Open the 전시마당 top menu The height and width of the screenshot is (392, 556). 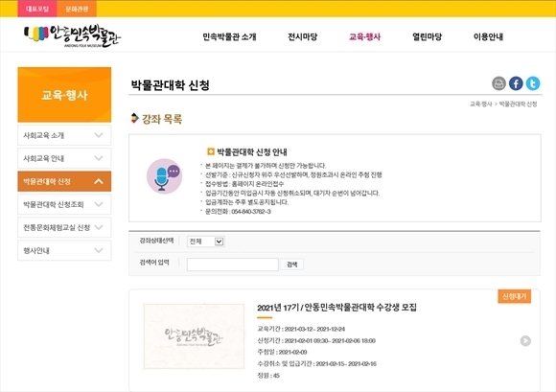[303, 36]
